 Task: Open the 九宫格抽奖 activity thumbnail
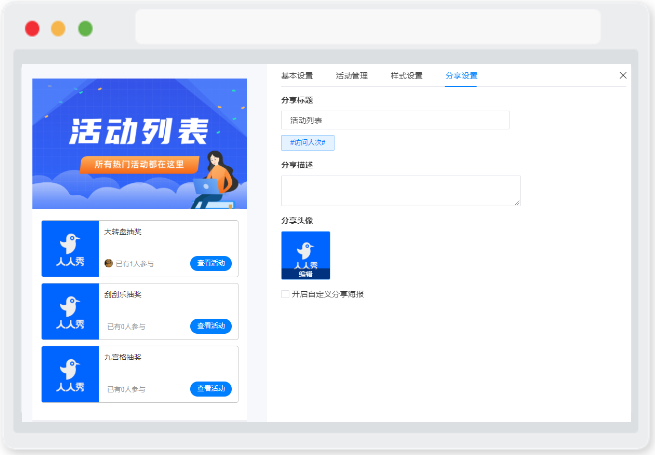coord(70,374)
